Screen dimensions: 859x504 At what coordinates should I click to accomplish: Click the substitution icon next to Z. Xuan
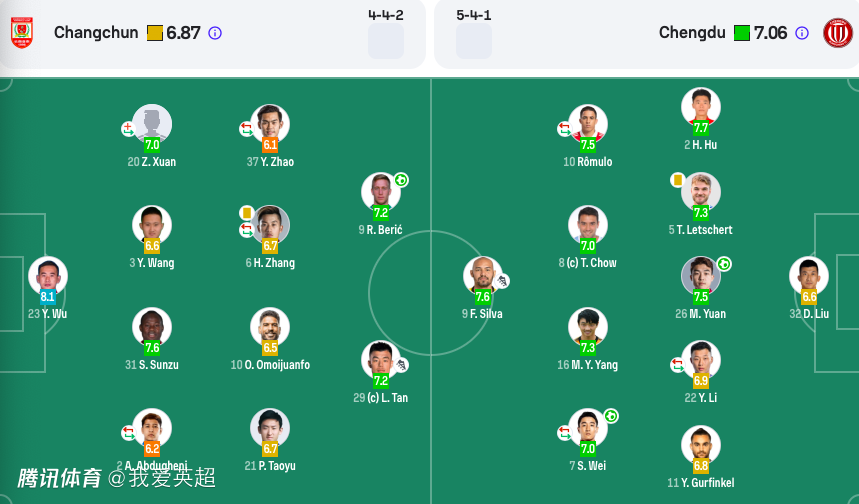pyautogui.click(x=128, y=129)
